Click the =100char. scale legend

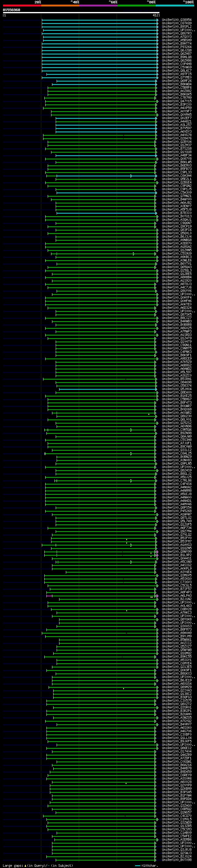pos(146,866)
